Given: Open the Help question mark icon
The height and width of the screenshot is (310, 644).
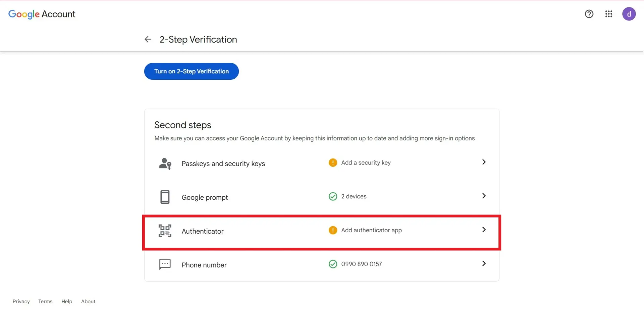Looking at the screenshot, I should coord(589,14).
